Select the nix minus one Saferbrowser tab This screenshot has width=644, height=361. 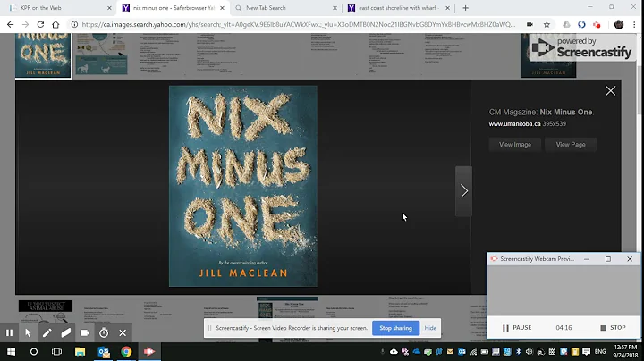(x=173, y=8)
